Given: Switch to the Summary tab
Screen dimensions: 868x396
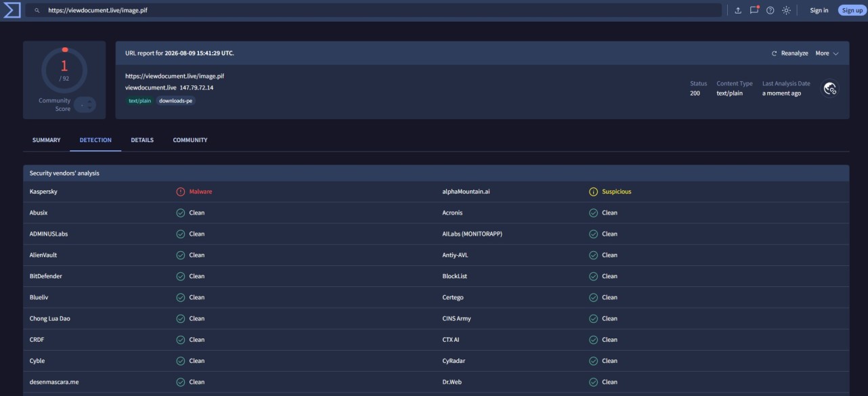Looking at the screenshot, I should click(46, 140).
